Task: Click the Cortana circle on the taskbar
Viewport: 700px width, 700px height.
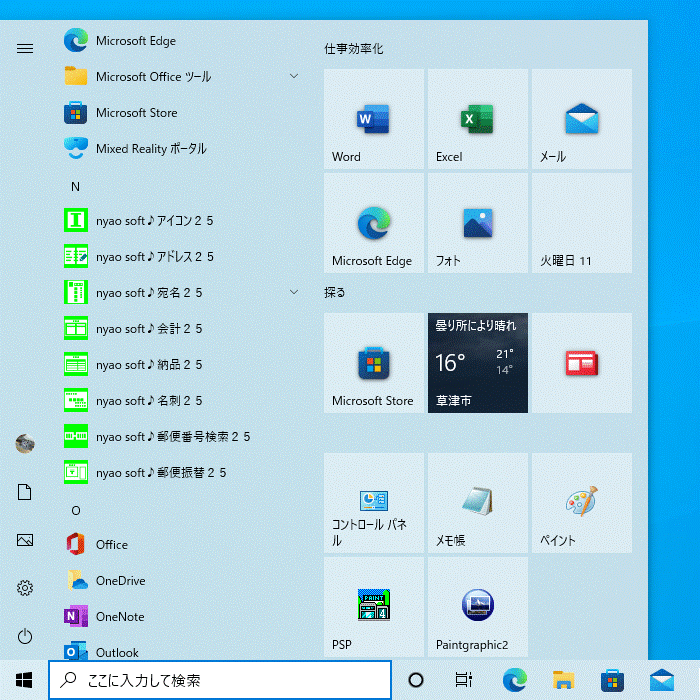Action: click(x=416, y=680)
